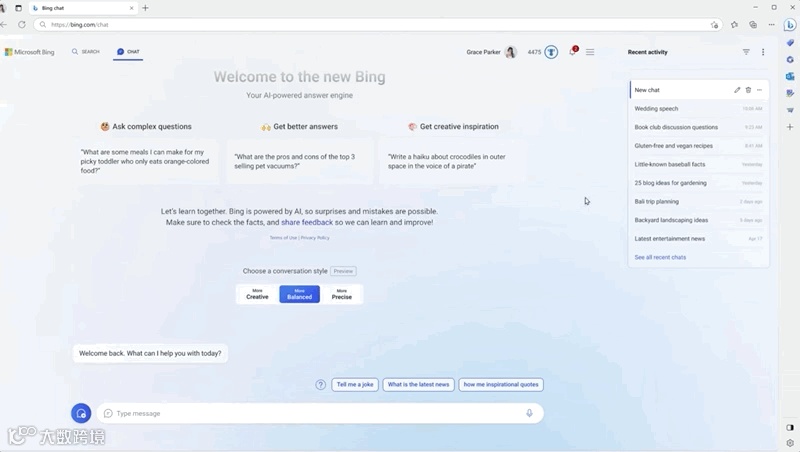The height and width of the screenshot is (452, 800).
Task: Click the rewards trophy badge
Action: [551, 52]
